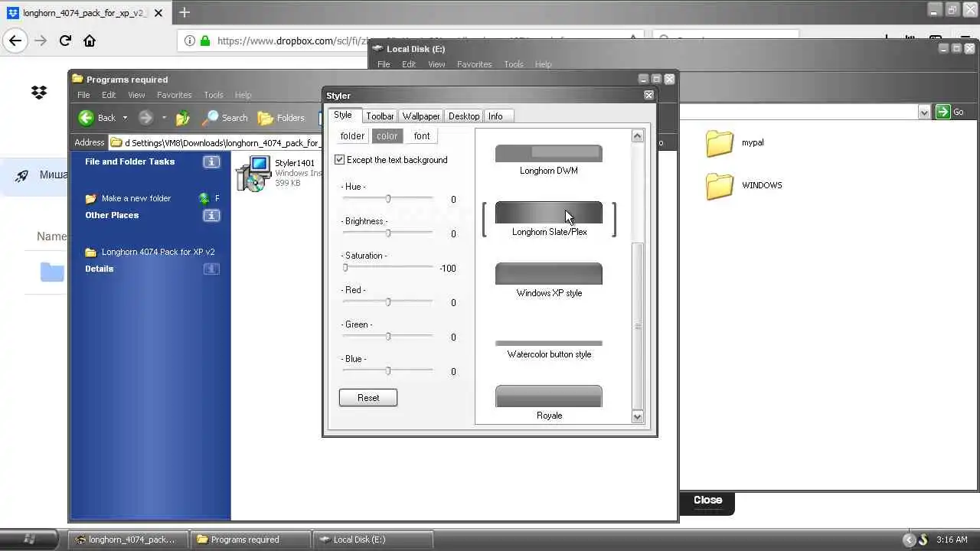Uncheck Except the text background
This screenshot has height=551, width=980.
340,160
